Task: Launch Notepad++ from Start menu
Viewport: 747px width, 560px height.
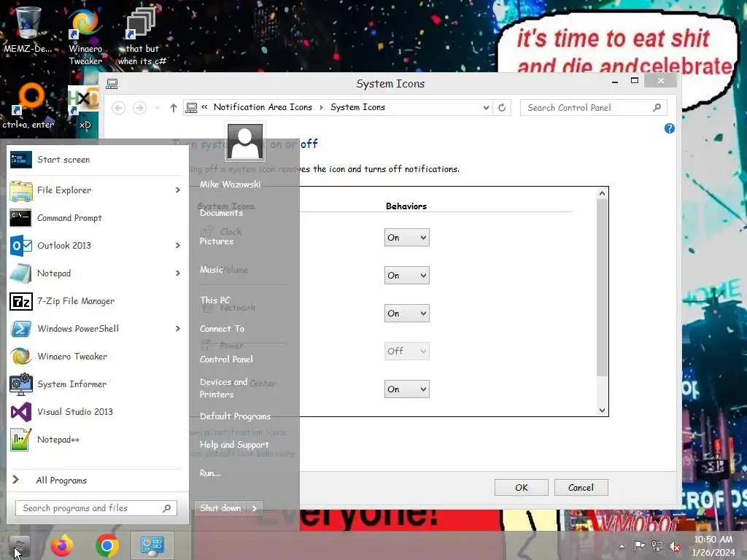Action: coord(96,440)
